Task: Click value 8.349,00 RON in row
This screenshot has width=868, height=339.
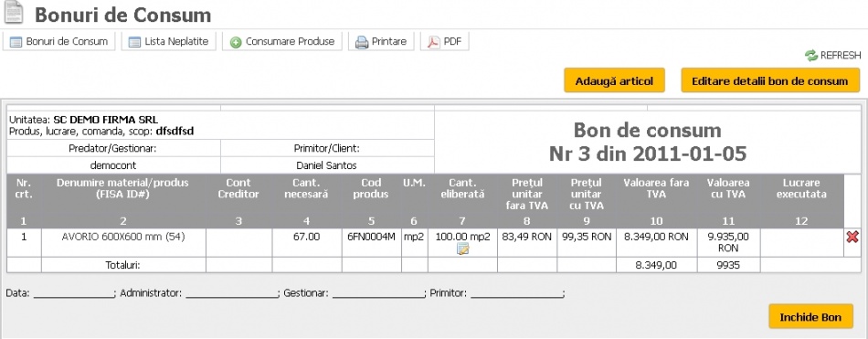Action: (657, 237)
